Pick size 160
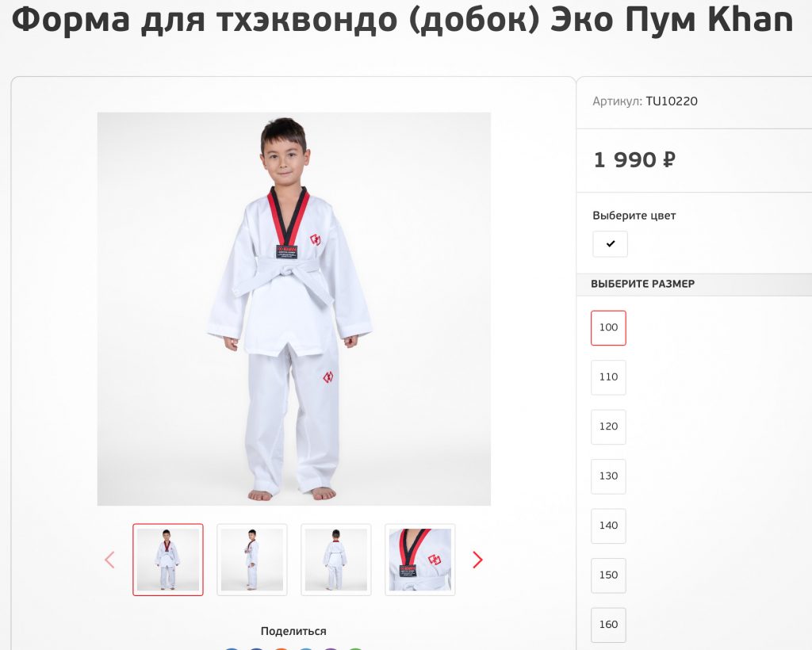812x650 pixels. [608, 625]
